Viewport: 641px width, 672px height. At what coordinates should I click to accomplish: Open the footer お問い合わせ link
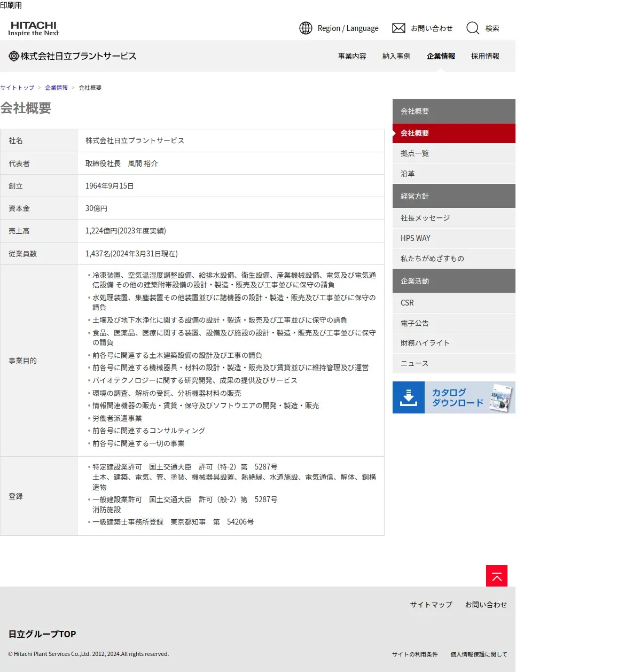[x=486, y=605]
